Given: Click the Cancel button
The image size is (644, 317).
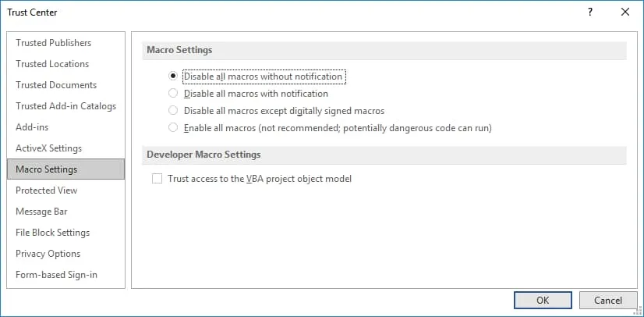Looking at the screenshot, I should [607, 300].
